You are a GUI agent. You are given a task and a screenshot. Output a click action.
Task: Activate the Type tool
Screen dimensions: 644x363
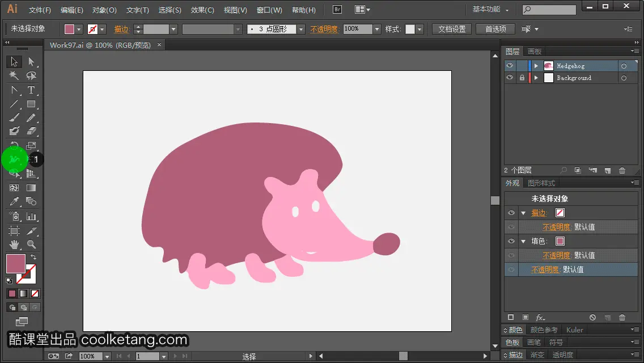point(31,90)
